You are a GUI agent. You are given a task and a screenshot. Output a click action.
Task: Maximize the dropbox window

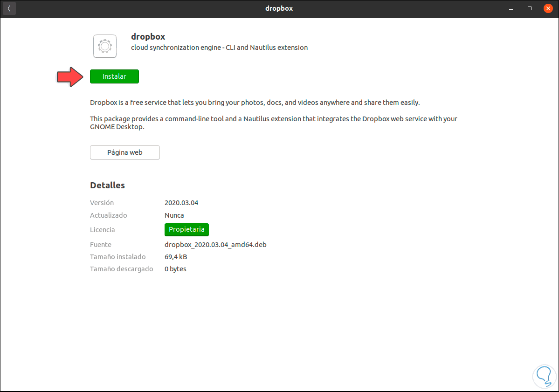click(x=530, y=8)
